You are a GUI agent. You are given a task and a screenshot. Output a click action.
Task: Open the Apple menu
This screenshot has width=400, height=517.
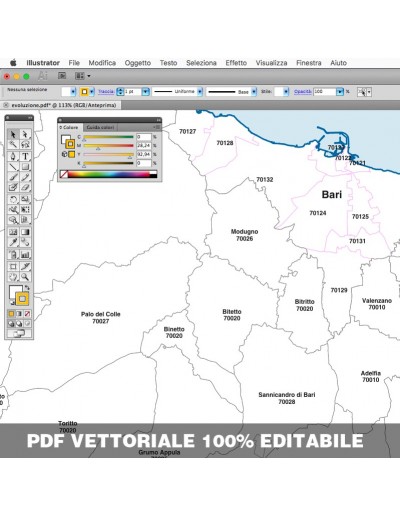pyautogui.click(x=13, y=63)
